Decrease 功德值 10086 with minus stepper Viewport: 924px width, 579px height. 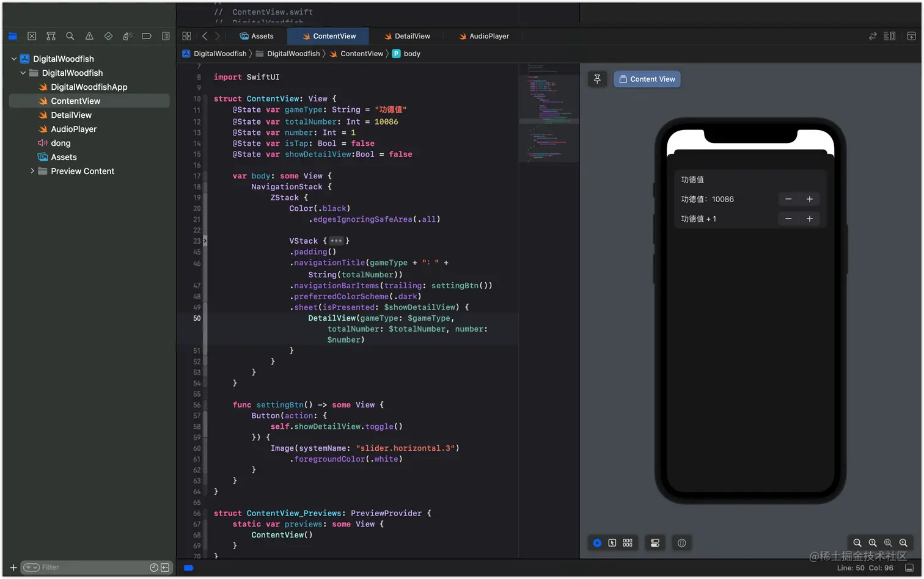pos(788,199)
